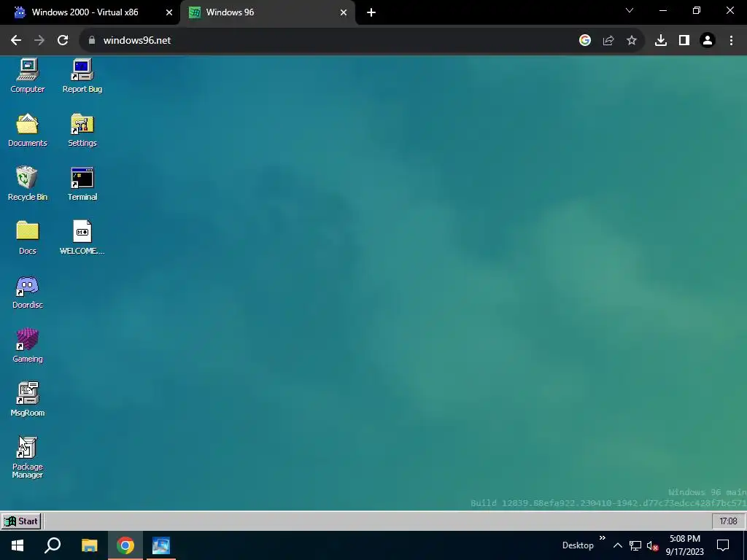Image resolution: width=747 pixels, height=560 pixels.
Task: Toggle the browser side panel
Action: [x=684, y=41]
